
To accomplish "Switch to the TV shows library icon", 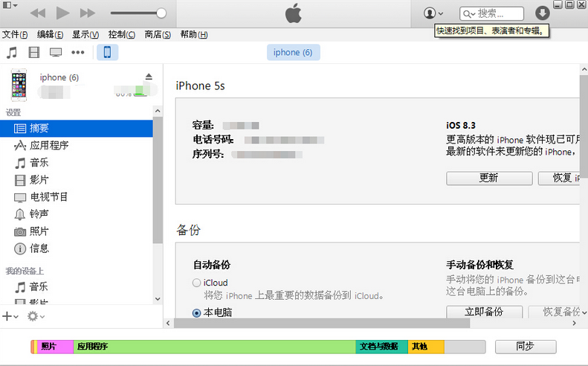I will click(x=56, y=52).
